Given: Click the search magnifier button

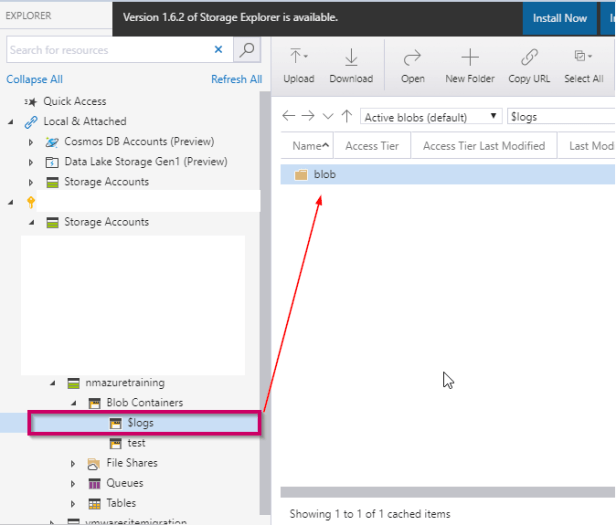Looking at the screenshot, I should click(x=247, y=50).
